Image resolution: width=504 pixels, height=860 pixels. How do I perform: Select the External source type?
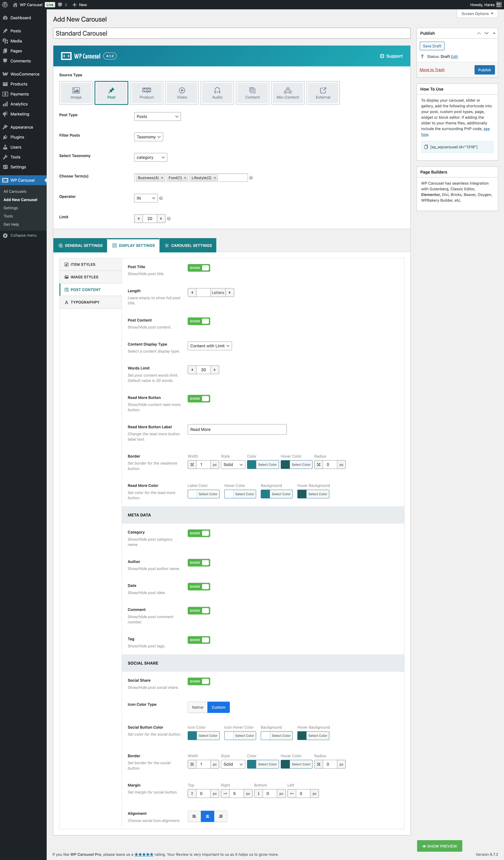(323, 93)
